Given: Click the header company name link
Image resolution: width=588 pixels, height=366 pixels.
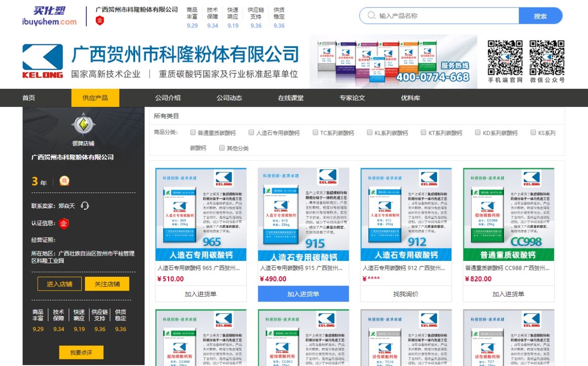Looking at the screenshot, I should point(137,9).
